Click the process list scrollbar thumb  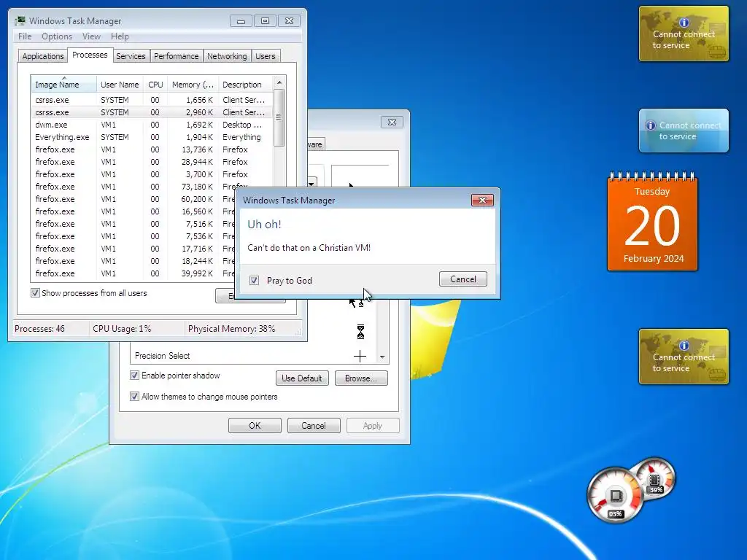[279, 117]
